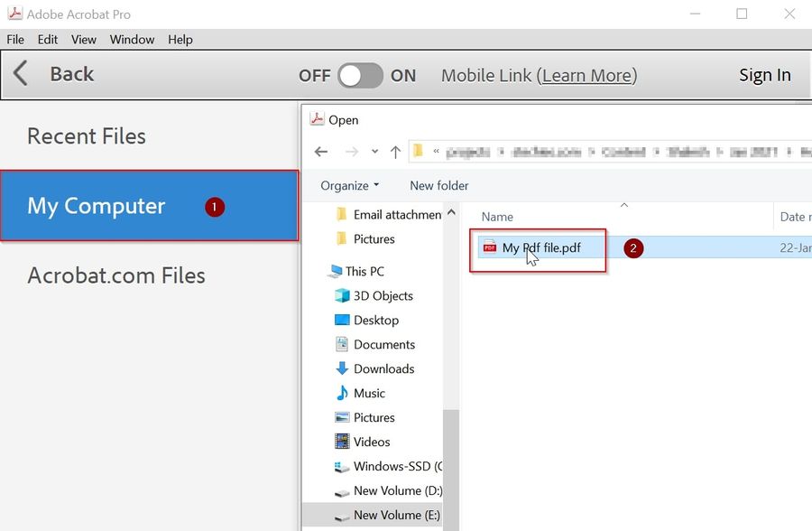Go up one folder level
The height and width of the screenshot is (531, 812).
tap(396, 152)
